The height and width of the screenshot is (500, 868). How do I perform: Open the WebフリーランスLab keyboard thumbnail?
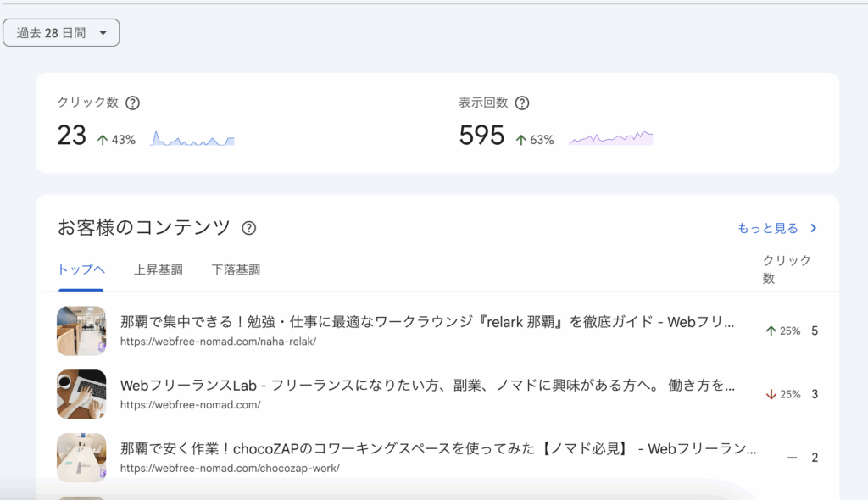tap(81, 394)
